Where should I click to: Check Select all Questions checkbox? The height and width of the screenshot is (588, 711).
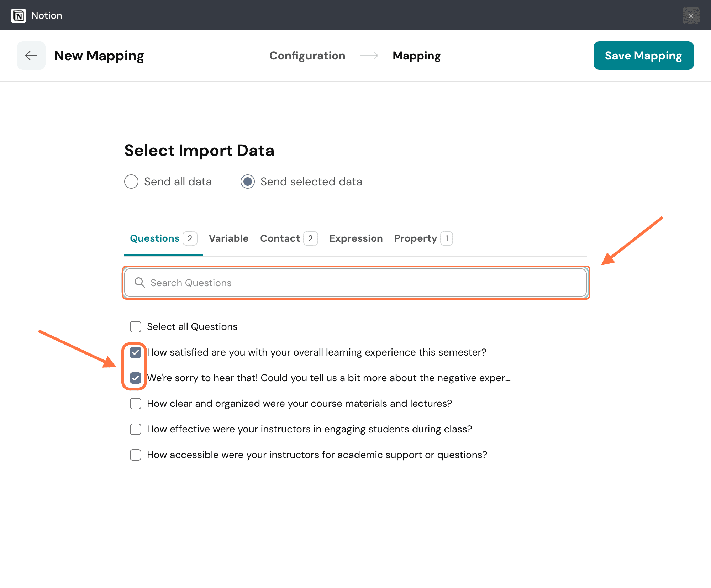[x=136, y=327]
